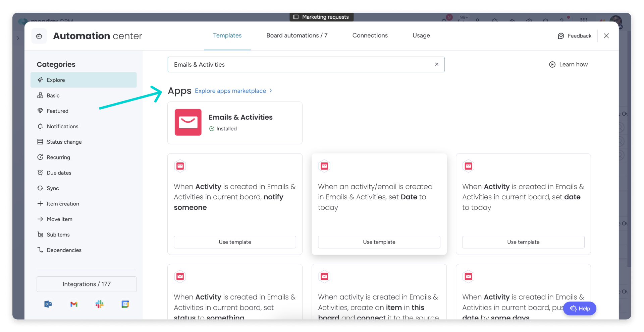Select the Status change category

click(x=84, y=142)
